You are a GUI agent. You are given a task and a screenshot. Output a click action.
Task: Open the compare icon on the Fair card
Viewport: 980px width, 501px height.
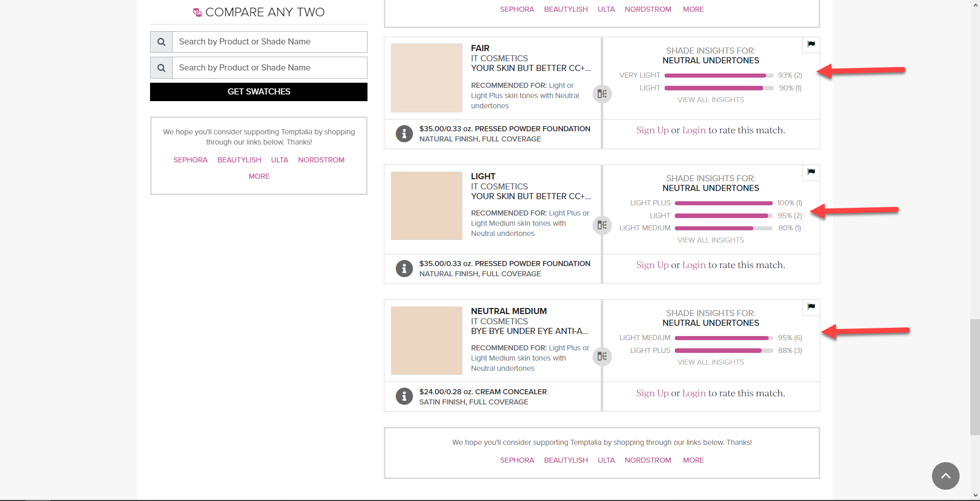click(602, 94)
